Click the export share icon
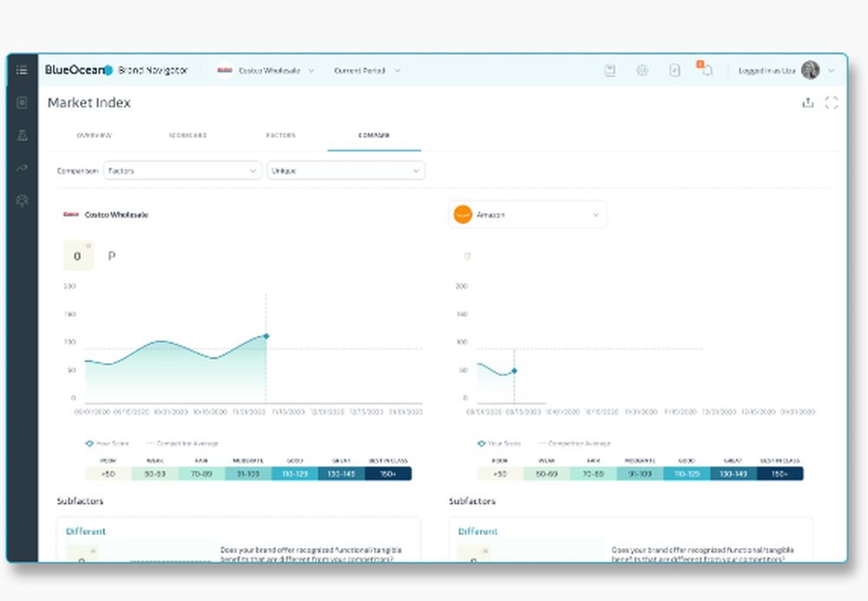Screen dimensions: 868x601 click(807, 102)
